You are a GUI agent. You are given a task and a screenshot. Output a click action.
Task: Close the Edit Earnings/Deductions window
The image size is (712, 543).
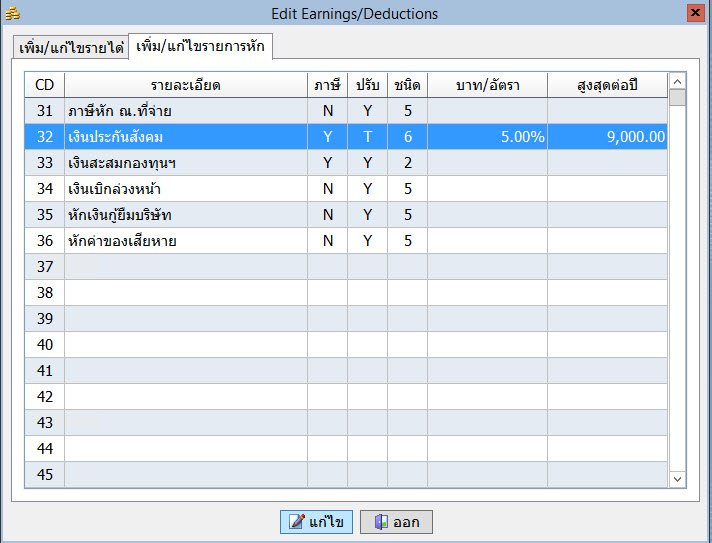pyautogui.click(x=694, y=13)
